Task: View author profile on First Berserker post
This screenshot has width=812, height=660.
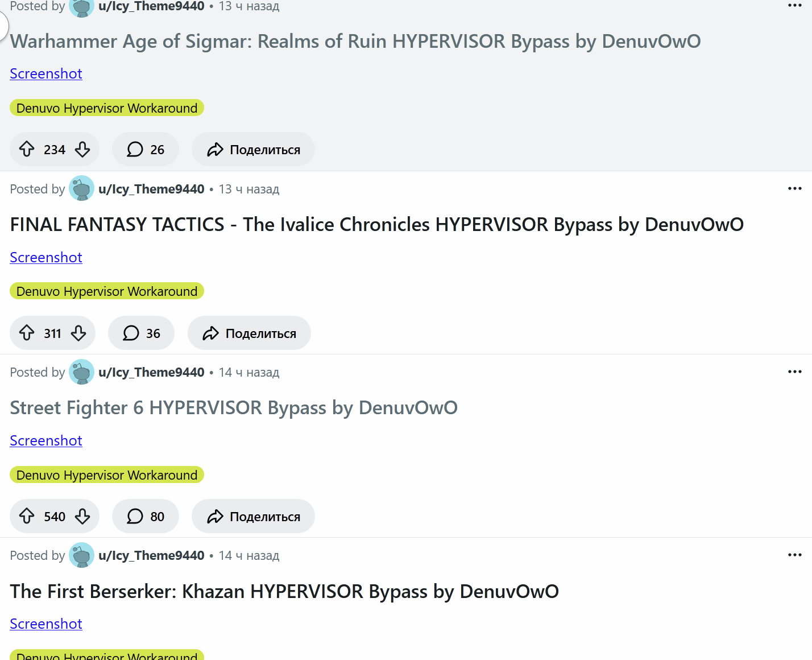Action: 151,555
